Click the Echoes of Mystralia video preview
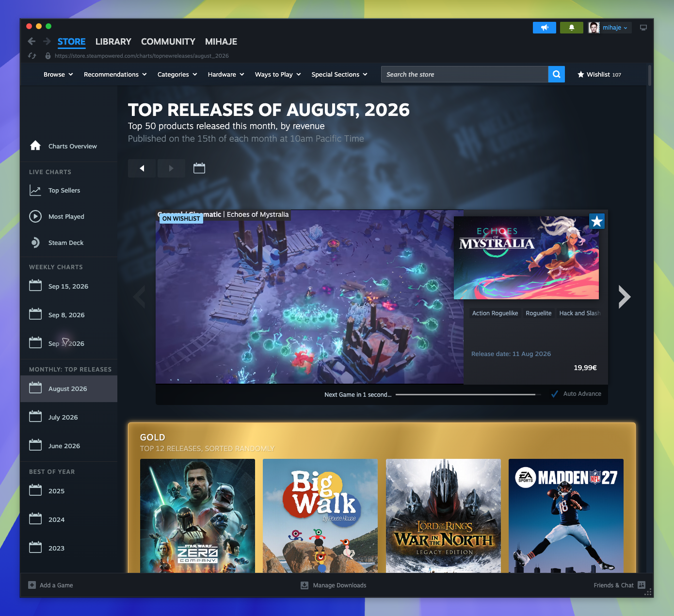 [x=309, y=297]
